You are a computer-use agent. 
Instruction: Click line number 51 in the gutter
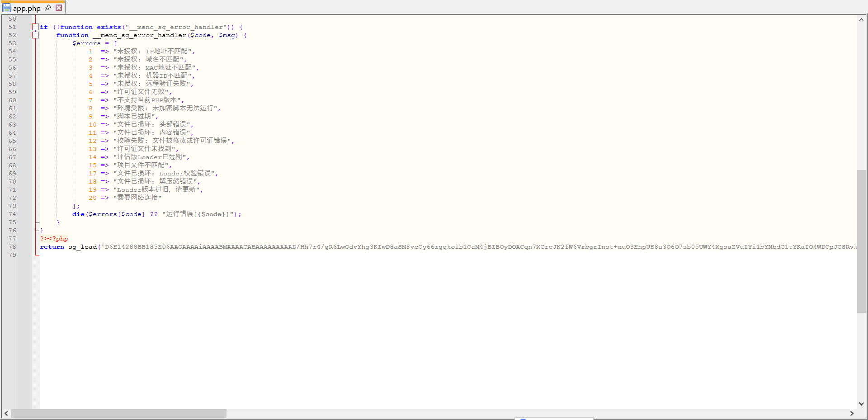coord(12,27)
